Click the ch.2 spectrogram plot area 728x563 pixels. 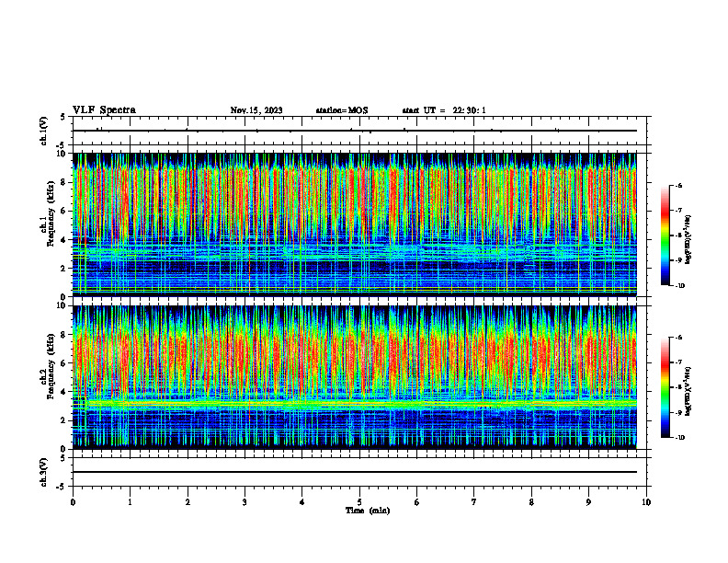point(355,377)
